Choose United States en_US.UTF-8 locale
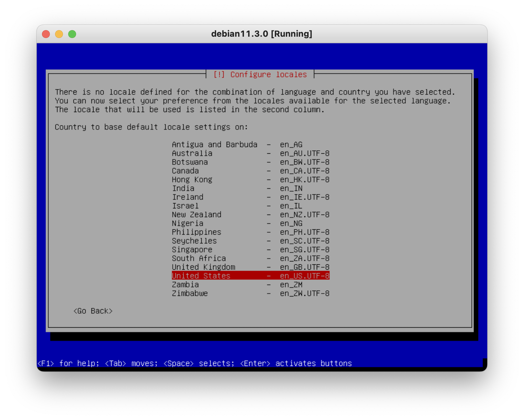 [251, 276]
